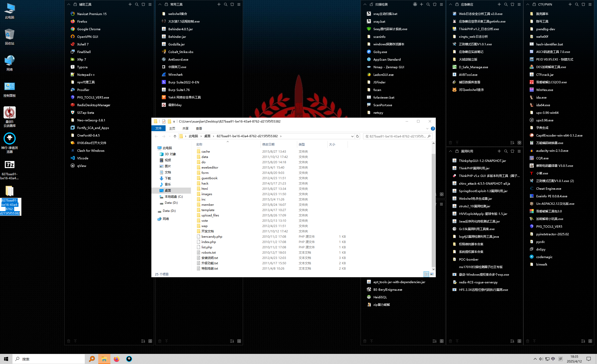Launch Cheat Engine.exe
This screenshot has width=597, height=364.
pyautogui.click(x=545, y=189)
